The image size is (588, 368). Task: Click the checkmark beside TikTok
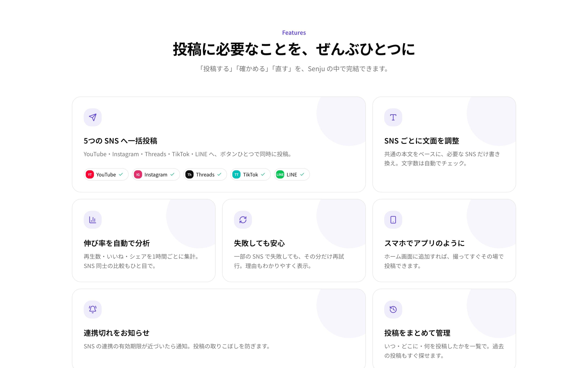point(263,174)
